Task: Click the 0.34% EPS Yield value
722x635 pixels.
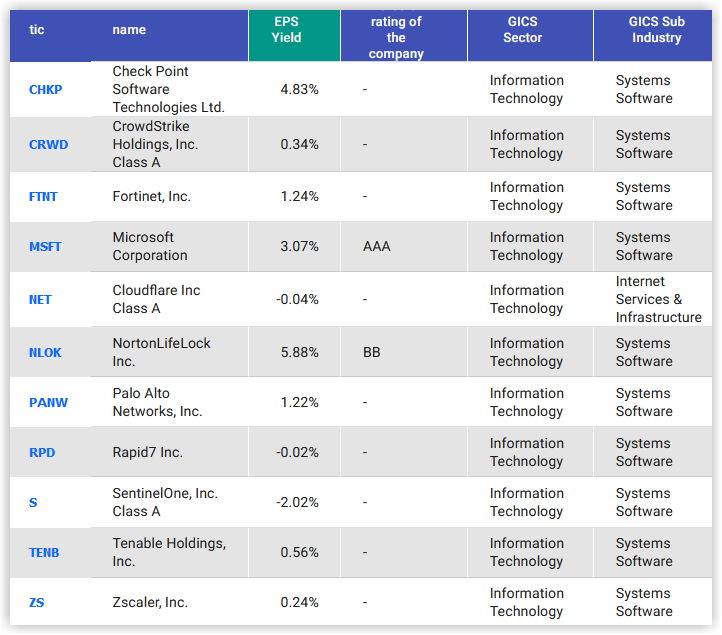Action: (299, 145)
